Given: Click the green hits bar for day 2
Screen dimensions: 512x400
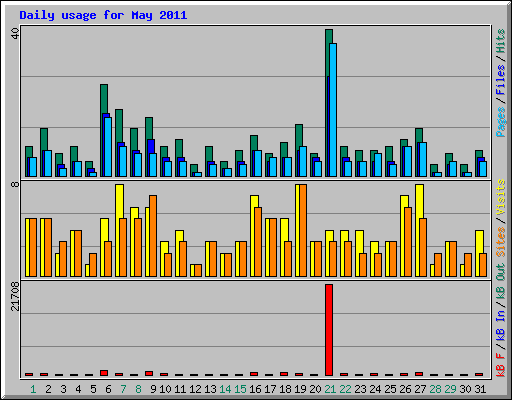Looking at the screenshot, I should click(44, 139).
